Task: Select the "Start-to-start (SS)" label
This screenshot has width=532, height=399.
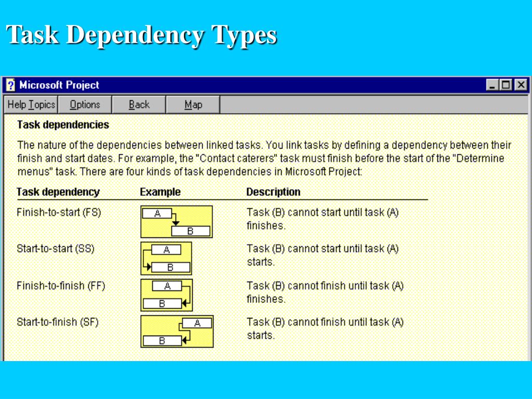Action: [56, 249]
